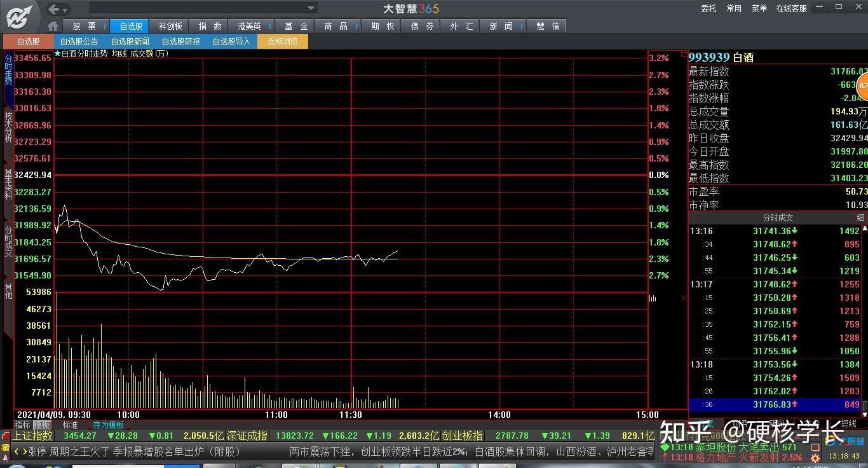868x468 pixels.
Task: Close the volume panel with red X icon
Action: tap(684, 298)
